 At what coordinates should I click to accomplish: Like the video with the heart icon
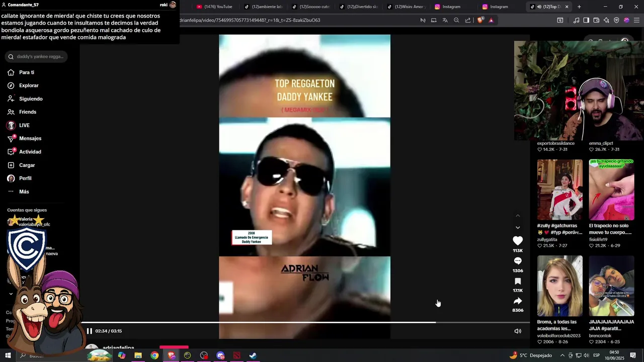click(x=518, y=241)
